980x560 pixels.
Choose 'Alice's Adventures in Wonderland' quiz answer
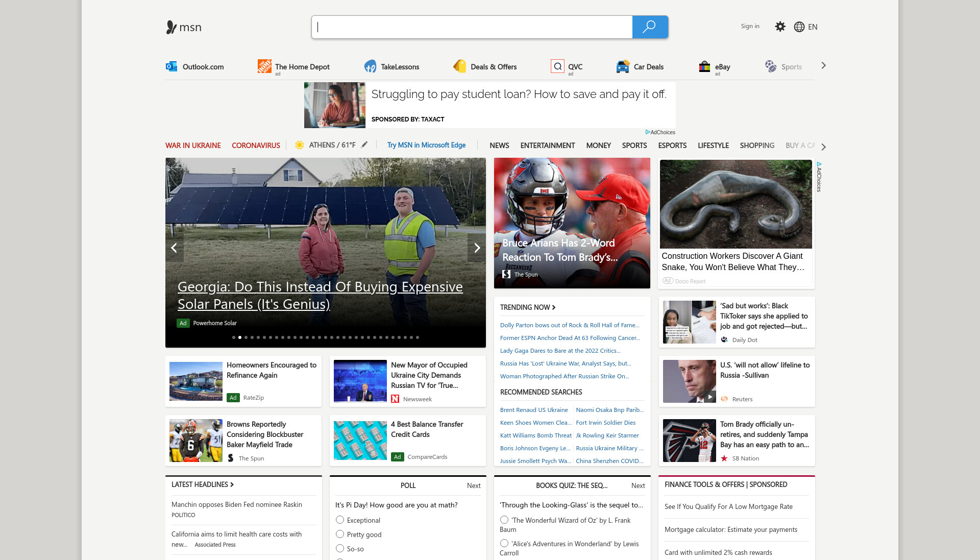coord(504,543)
